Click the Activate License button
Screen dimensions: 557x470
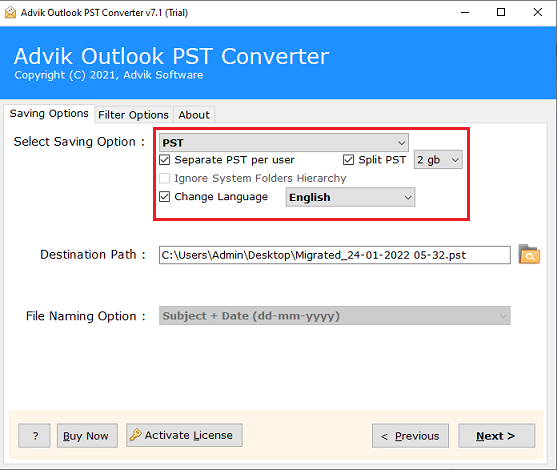184,435
